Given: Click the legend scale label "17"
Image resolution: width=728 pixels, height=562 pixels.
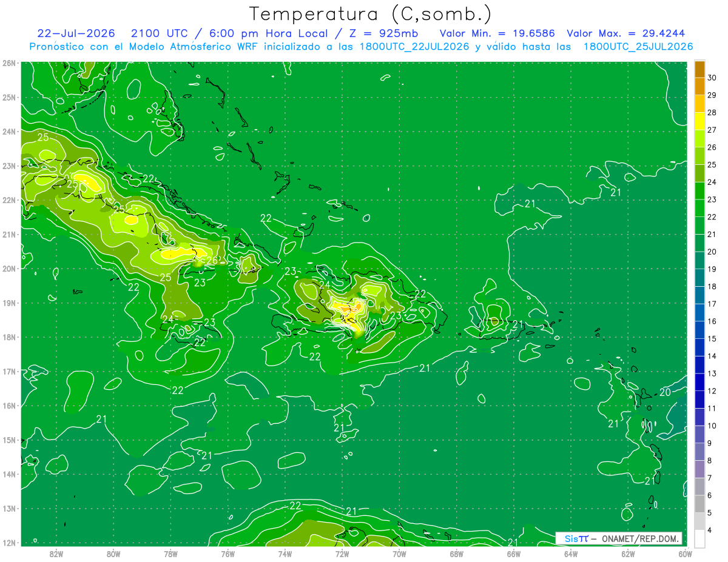Looking at the screenshot, I should pos(712,304).
